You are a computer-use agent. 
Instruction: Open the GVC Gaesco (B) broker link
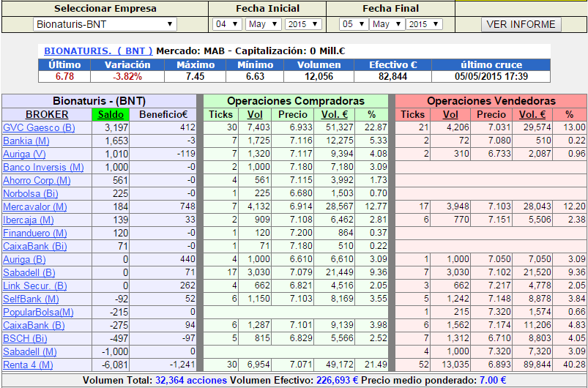click(39, 128)
